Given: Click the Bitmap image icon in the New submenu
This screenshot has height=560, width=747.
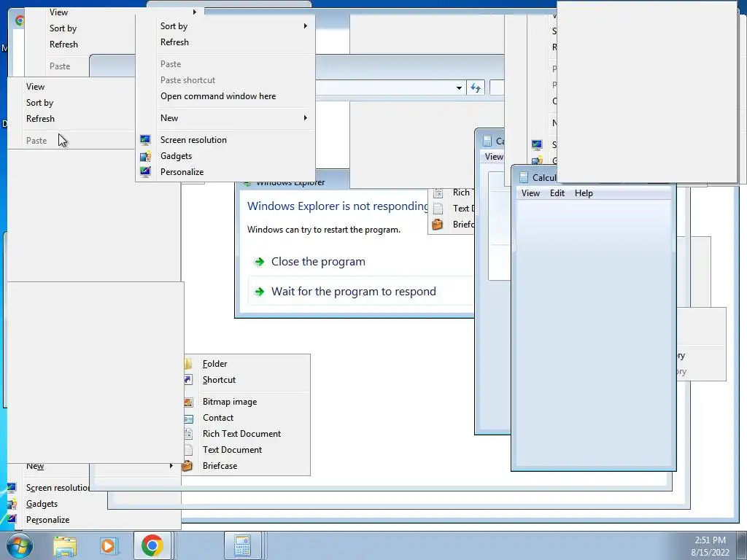Looking at the screenshot, I should (x=189, y=402).
